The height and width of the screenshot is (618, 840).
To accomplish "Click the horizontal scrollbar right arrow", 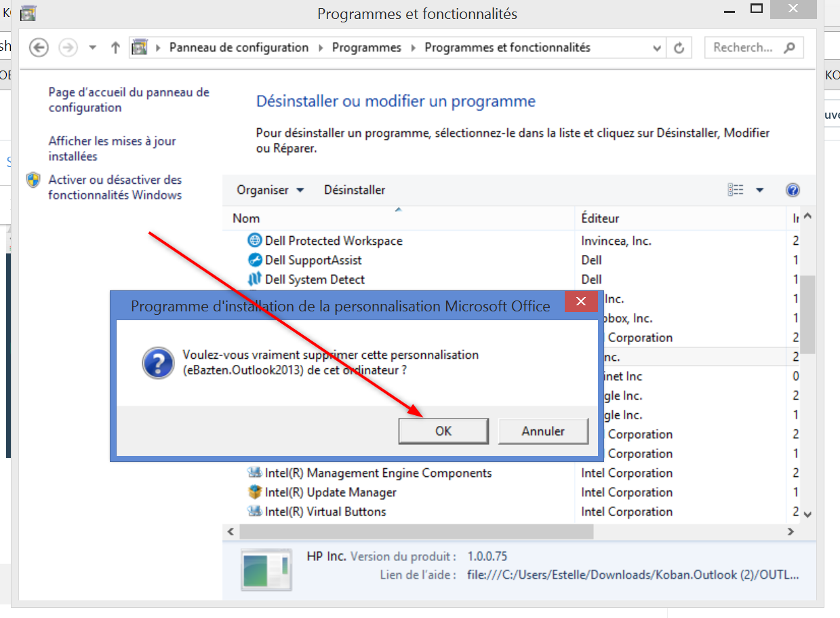I will coord(791,532).
